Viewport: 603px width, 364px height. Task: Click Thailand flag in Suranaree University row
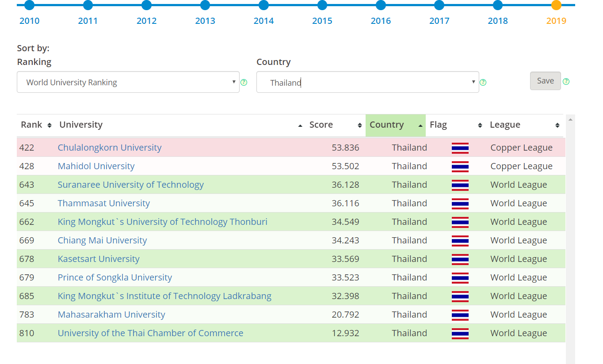460,185
